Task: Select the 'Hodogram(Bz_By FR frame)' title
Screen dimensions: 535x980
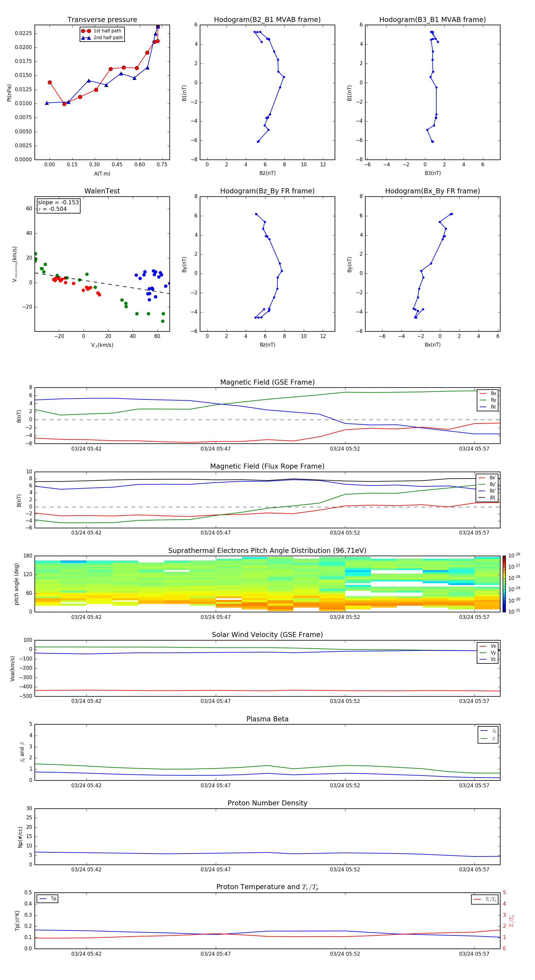Action: [x=267, y=191]
